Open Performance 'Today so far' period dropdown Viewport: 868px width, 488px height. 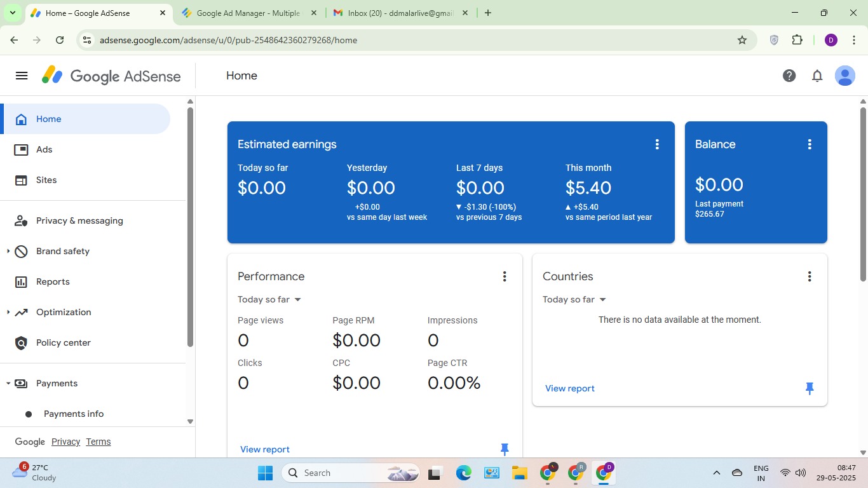269,299
